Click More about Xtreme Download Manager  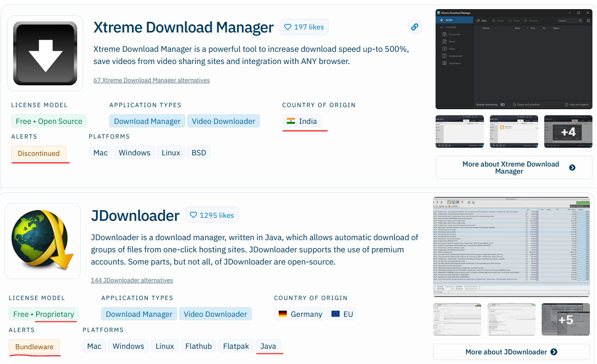[x=514, y=168]
